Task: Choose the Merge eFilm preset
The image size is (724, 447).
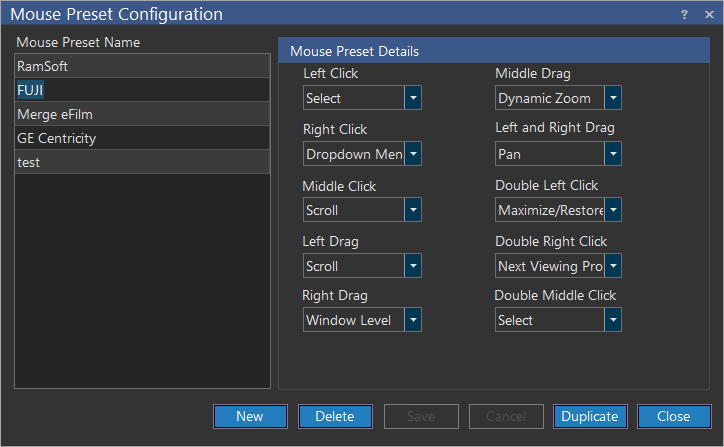Action: point(142,114)
